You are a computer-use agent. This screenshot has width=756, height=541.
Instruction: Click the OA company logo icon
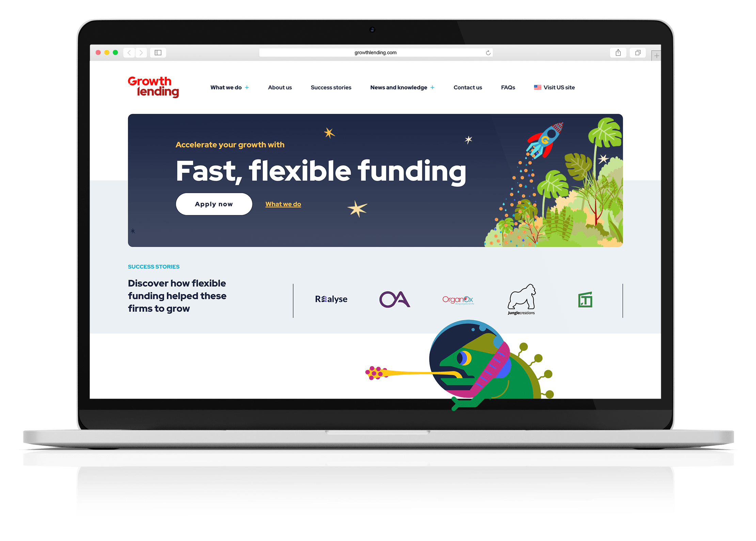[396, 298]
